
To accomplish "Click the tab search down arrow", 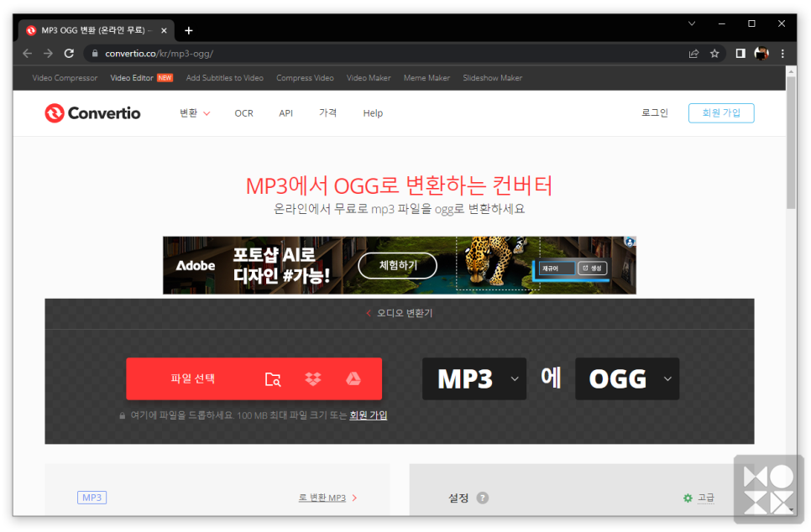I will pyautogui.click(x=692, y=23).
